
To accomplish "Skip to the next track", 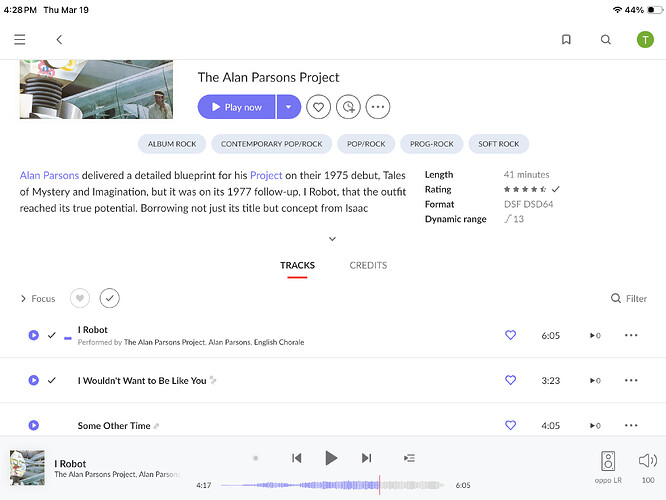I will click(367, 458).
